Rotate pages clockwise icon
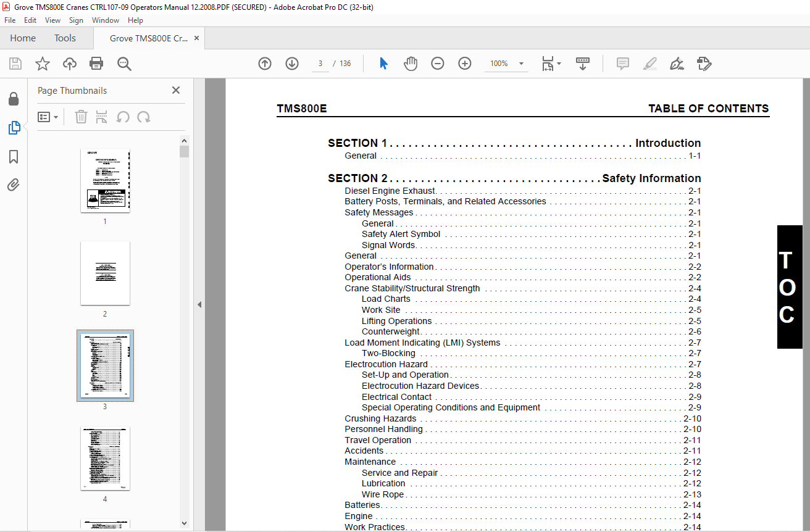The width and height of the screenshot is (810, 532). click(x=144, y=117)
